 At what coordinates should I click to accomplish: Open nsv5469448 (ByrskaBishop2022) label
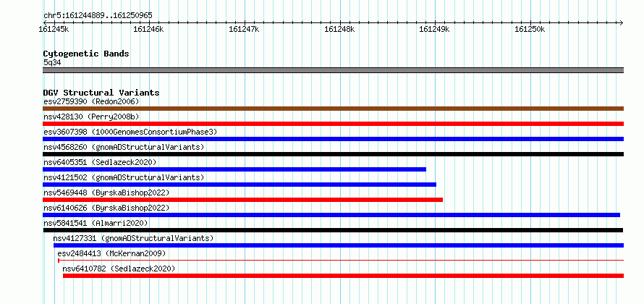(106, 193)
